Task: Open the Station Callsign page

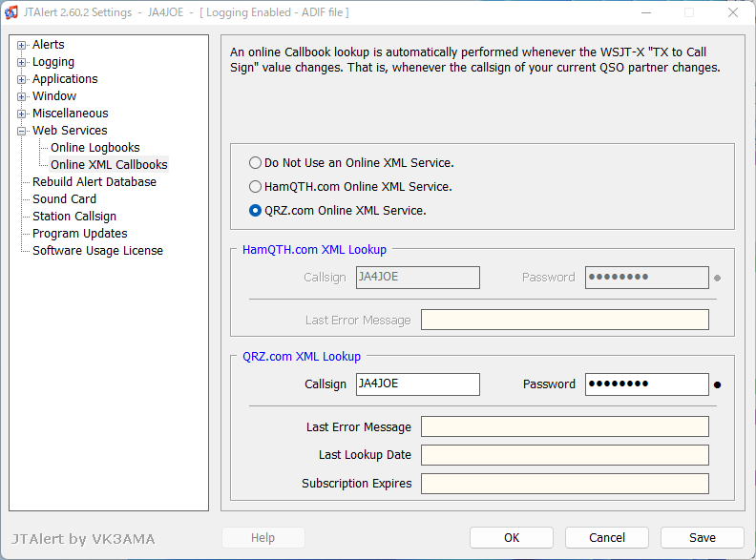Action: tap(74, 217)
